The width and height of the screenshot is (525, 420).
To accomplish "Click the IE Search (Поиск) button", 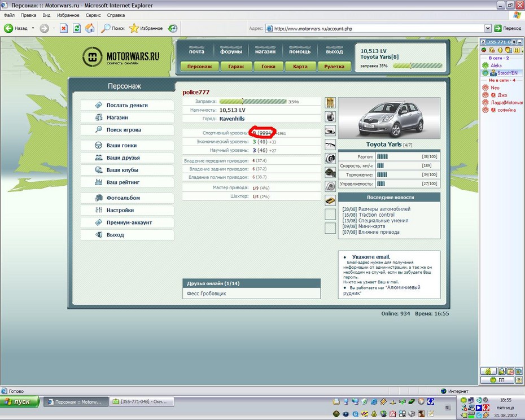I will [113, 28].
